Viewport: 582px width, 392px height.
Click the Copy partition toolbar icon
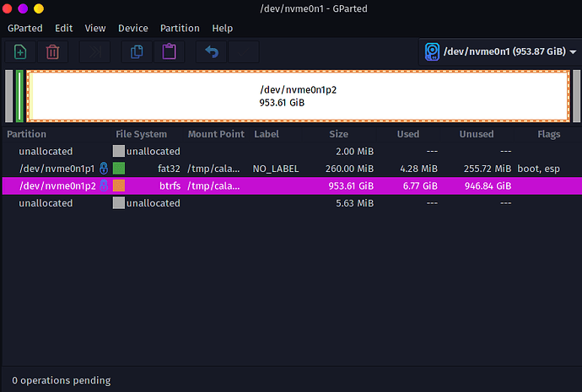click(x=137, y=51)
